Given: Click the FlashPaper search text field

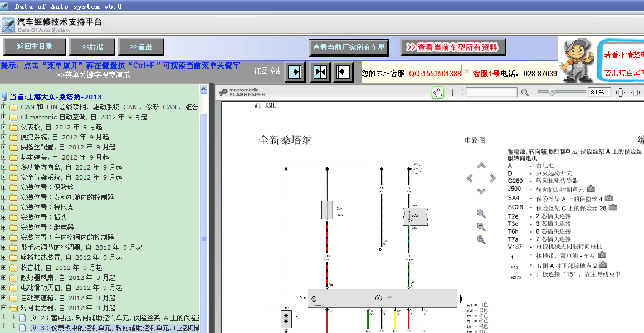Looking at the screenshot, I should (491, 93).
